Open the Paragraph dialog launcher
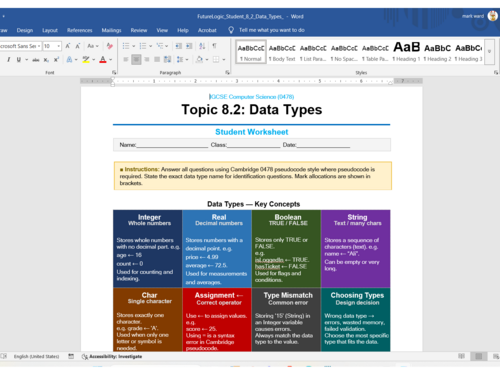 pos(227,72)
